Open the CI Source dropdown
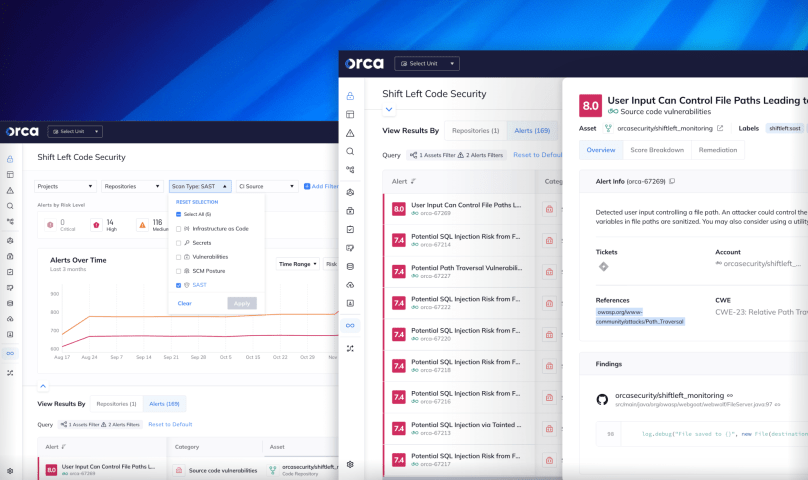This screenshot has width=808, height=480. pyautogui.click(x=267, y=186)
